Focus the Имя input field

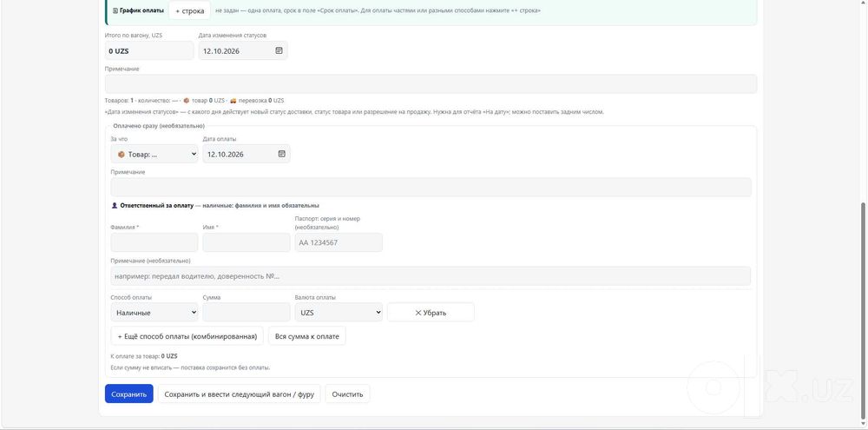[247, 242]
